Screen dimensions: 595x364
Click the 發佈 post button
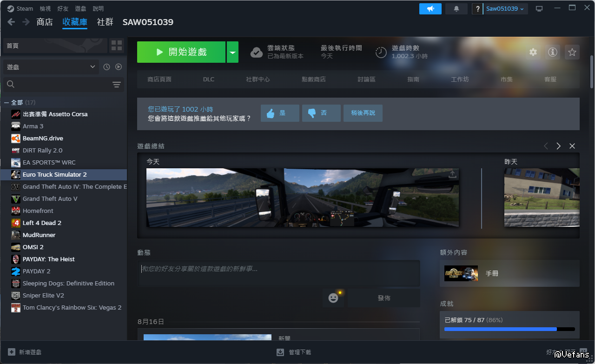point(384,298)
